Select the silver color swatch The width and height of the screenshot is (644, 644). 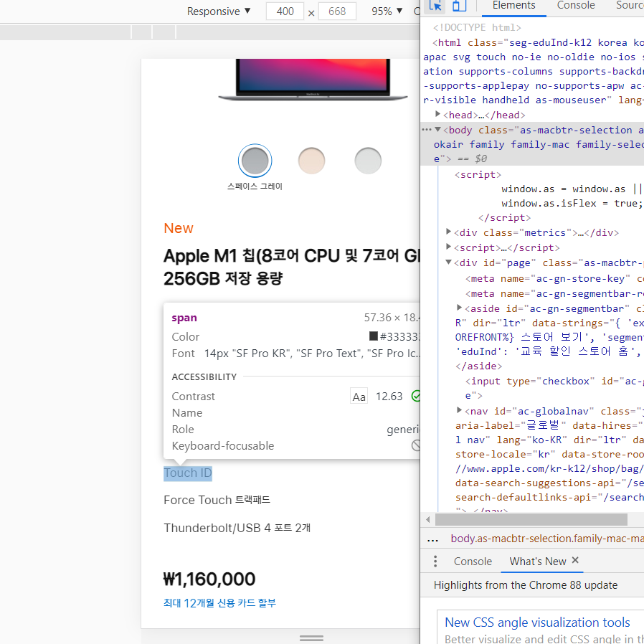(x=368, y=161)
